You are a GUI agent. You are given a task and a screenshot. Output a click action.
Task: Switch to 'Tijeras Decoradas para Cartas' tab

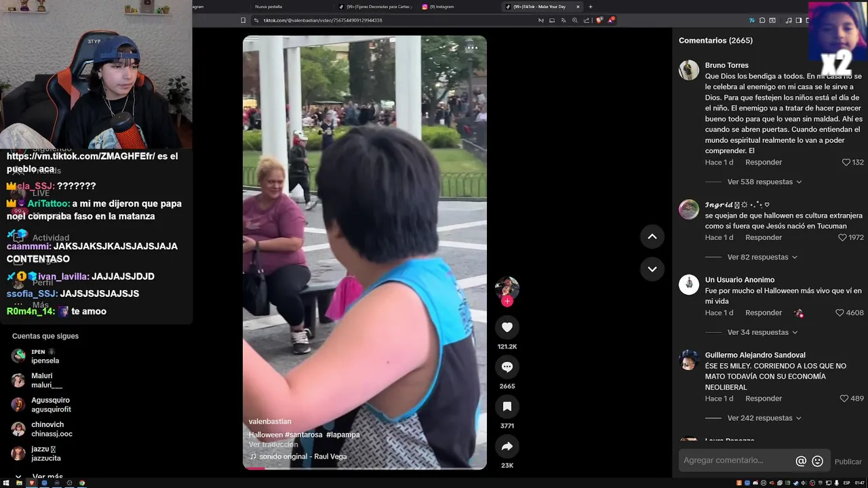coord(375,7)
